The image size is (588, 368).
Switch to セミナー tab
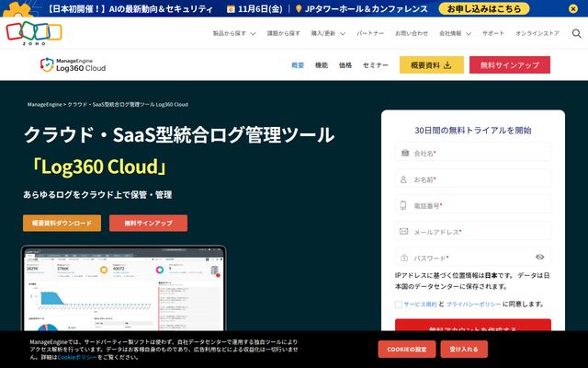[376, 65]
